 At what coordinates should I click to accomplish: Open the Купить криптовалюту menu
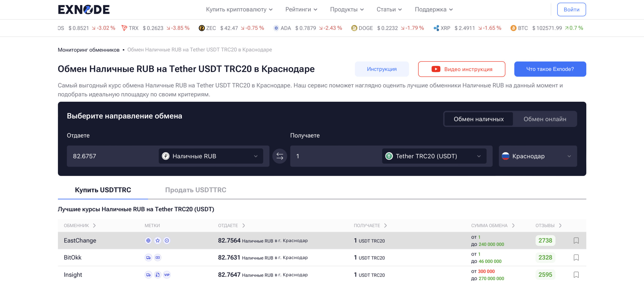coord(239,10)
